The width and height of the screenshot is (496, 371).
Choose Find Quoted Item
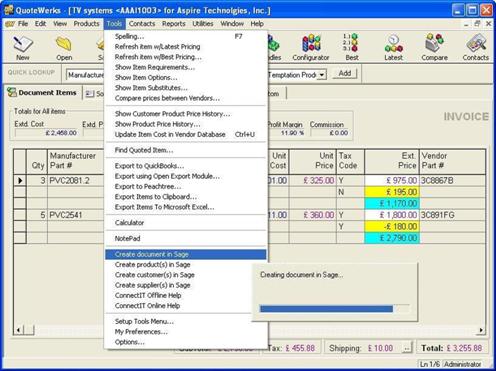click(186, 150)
